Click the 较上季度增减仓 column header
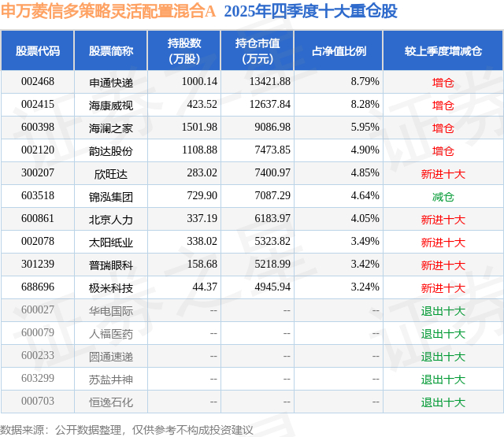 [x=443, y=50]
